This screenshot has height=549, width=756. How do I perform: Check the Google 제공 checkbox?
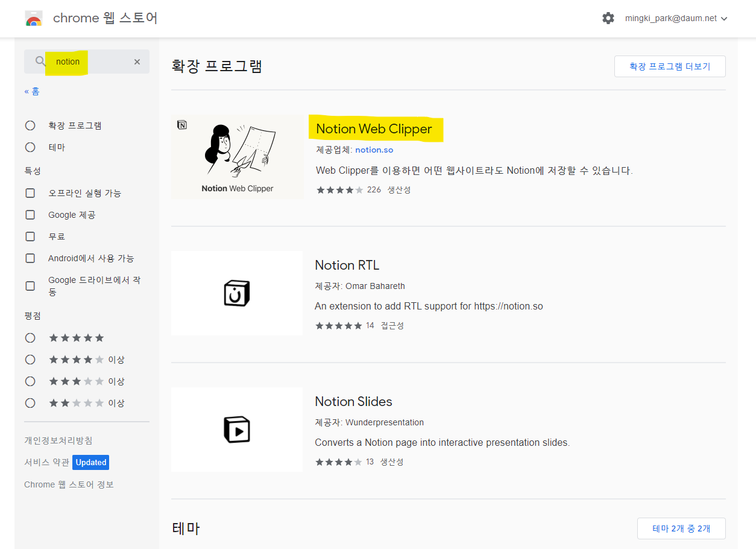(30, 215)
